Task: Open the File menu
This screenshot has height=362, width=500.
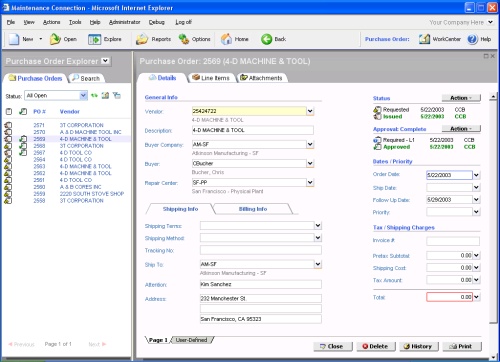Action: point(11,22)
